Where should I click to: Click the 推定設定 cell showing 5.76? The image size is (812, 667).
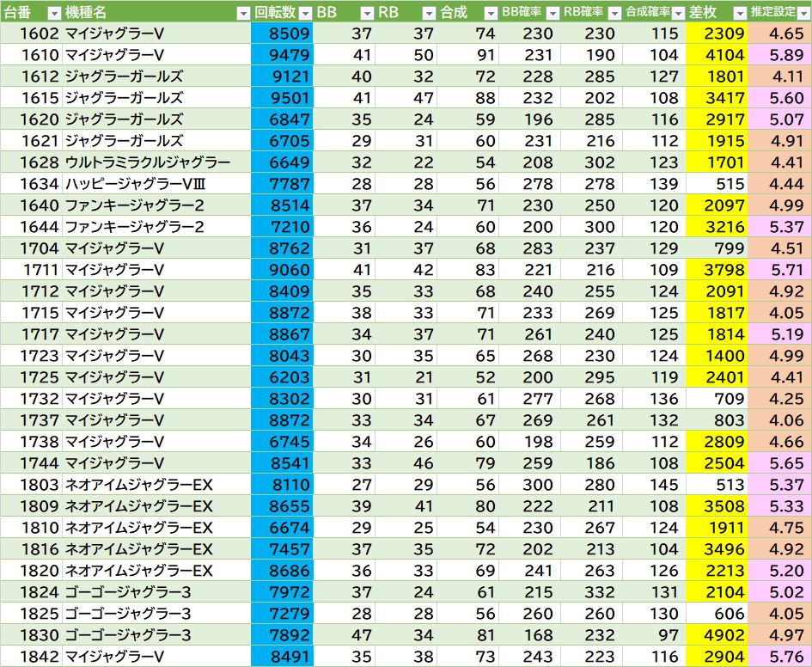(779, 657)
